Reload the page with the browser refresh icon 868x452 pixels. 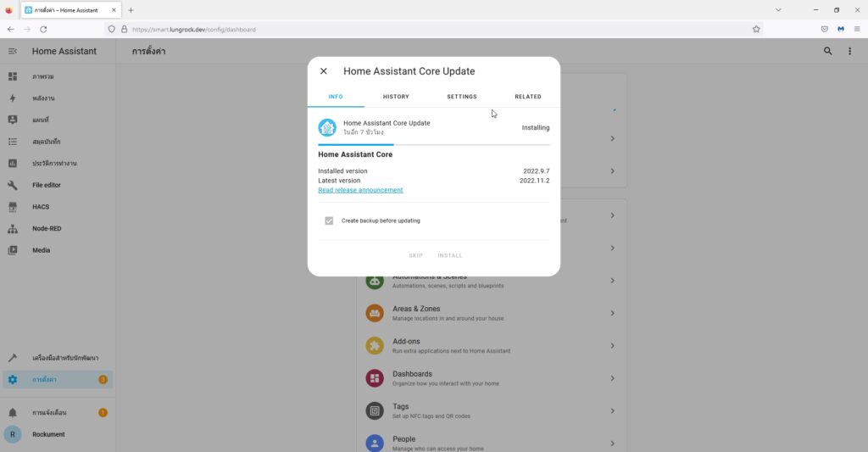(x=43, y=30)
